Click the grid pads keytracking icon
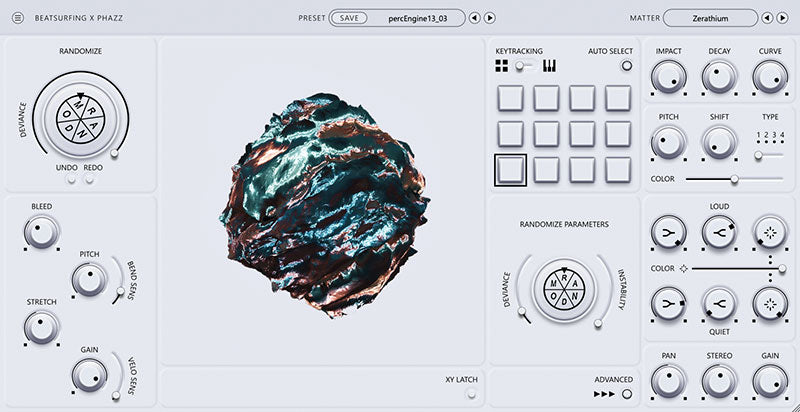800x412 pixels. click(x=502, y=67)
